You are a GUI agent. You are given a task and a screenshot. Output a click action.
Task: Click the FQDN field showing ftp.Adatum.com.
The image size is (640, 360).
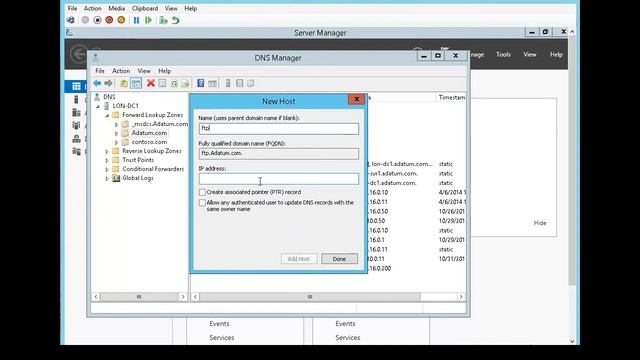coord(279,153)
